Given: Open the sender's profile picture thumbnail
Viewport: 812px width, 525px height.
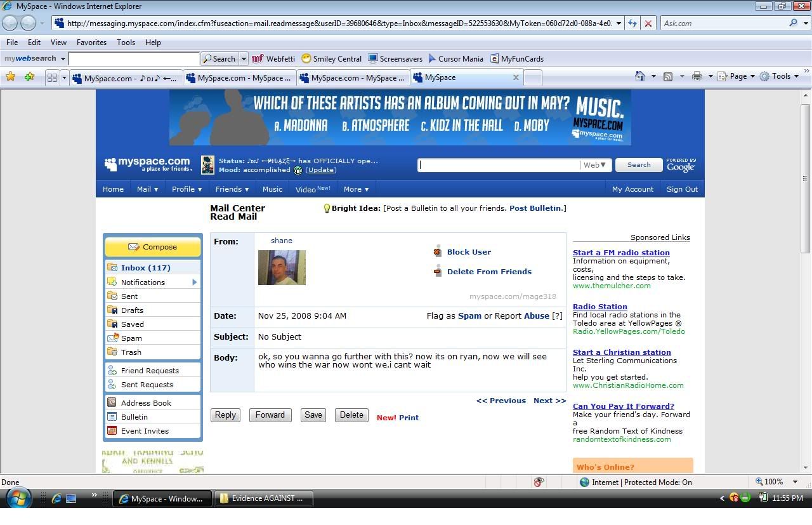Looking at the screenshot, I should coord(282,267).
